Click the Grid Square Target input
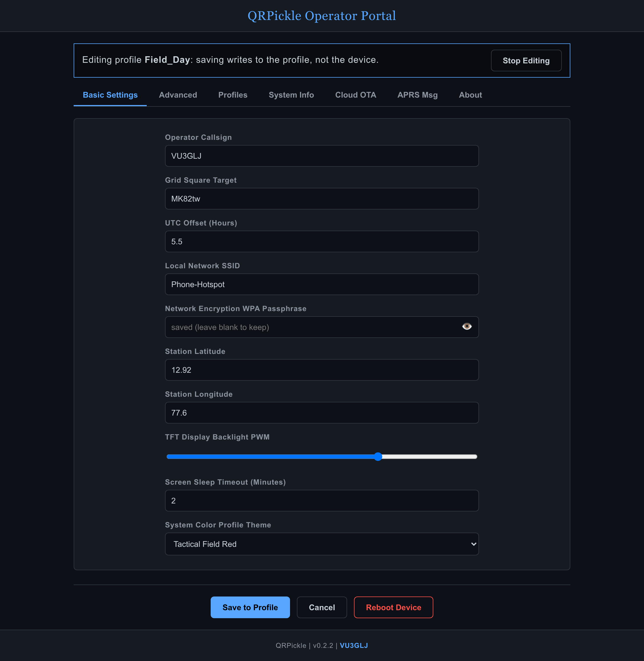The height and width of the screenshot is (661, 644). (322, 199)
